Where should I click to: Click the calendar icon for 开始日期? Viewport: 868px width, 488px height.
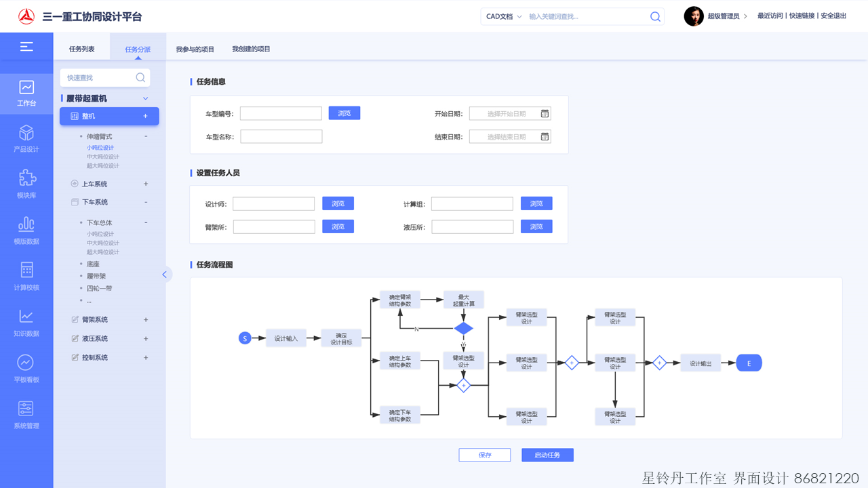[545, 114]
